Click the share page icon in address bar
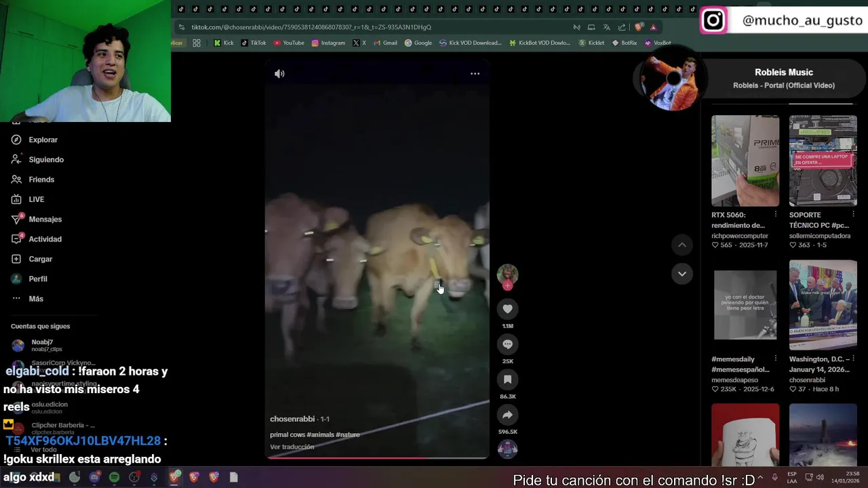Image resolution: width=868 pixels, height=488 pixels. click(x=622, y=27)
